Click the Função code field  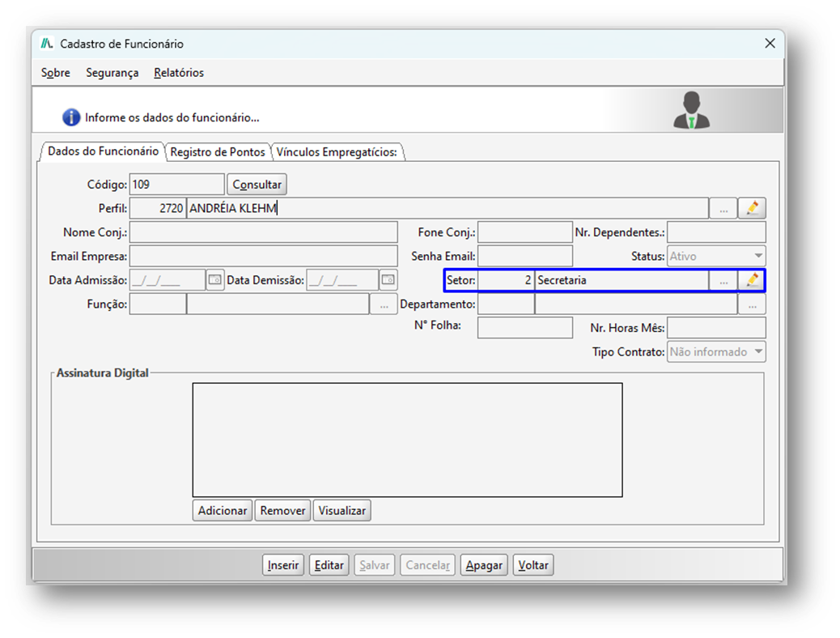point(158,304)
